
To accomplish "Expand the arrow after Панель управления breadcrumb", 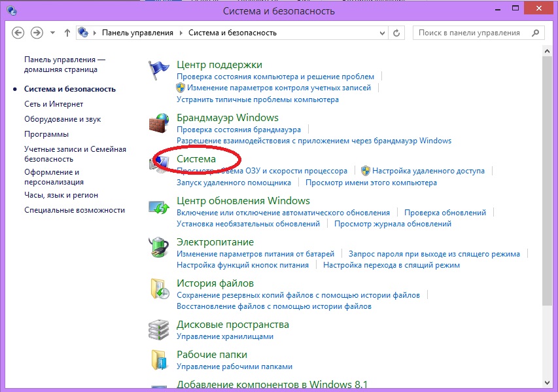I will pyautogui.click(x=181, y=33).
